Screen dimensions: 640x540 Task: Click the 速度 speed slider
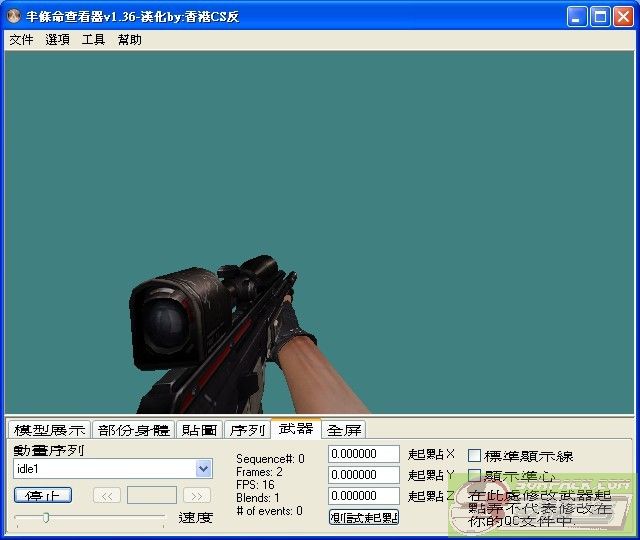pos(90,518)
